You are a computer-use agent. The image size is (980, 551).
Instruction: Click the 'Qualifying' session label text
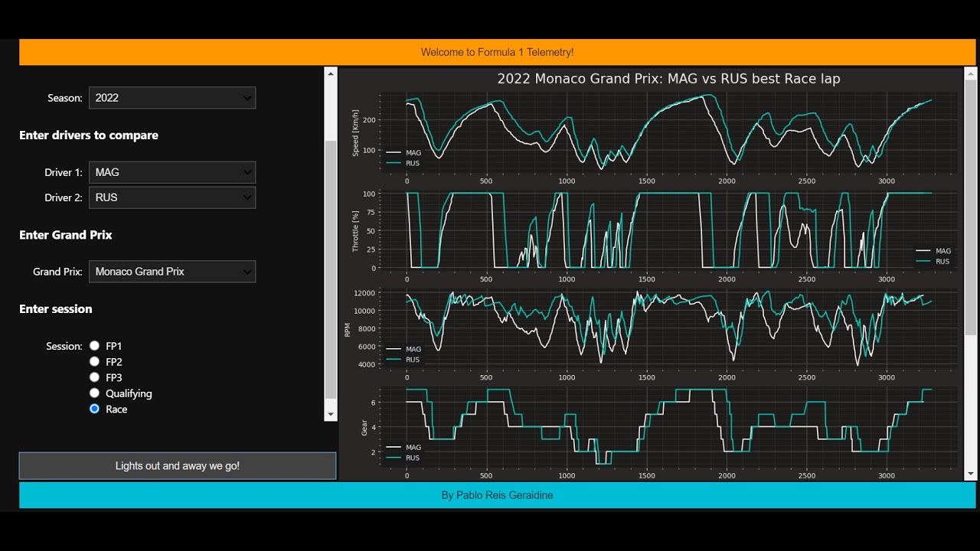pyautogui.click(x=129, y=393)
